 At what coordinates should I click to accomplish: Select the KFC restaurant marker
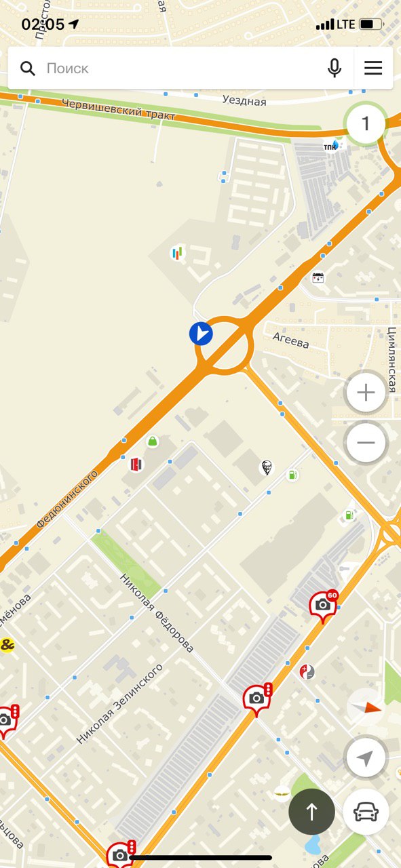pyautogui.click(x=267, y=467)
